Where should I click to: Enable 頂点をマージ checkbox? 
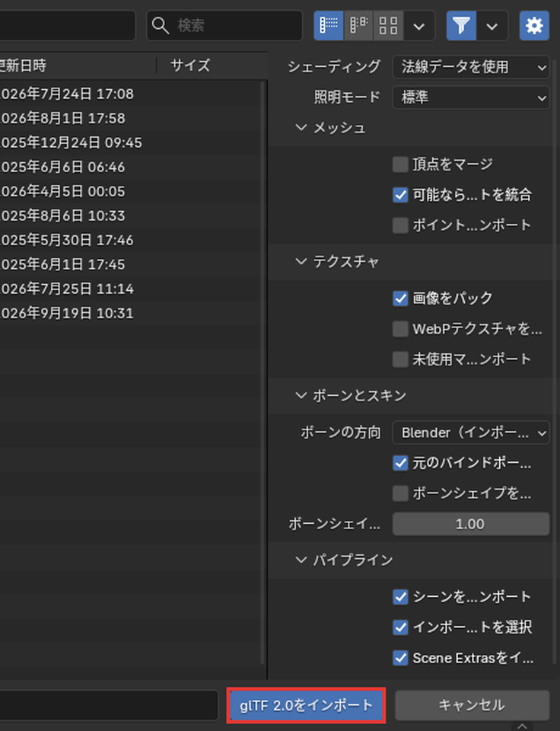point(400,164)
